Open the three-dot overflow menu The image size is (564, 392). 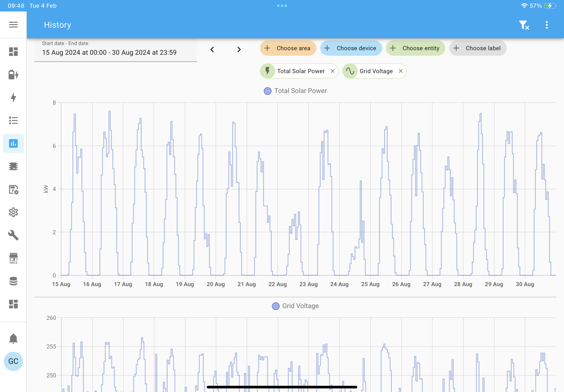[x=547, y=25]
